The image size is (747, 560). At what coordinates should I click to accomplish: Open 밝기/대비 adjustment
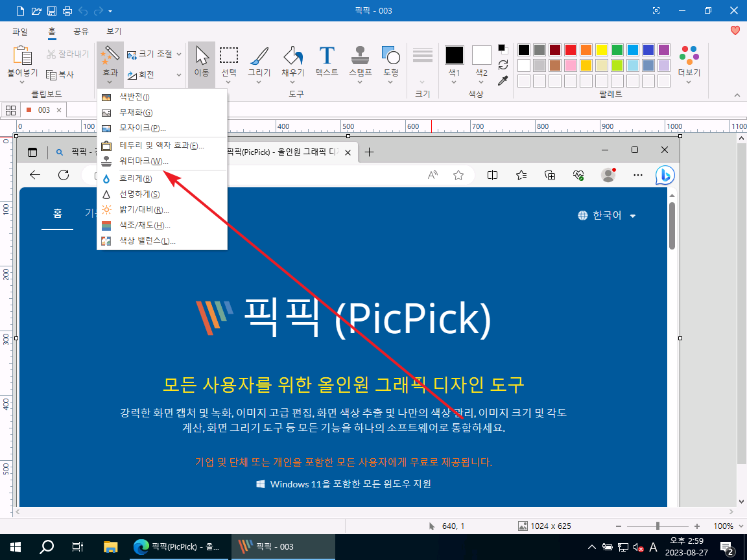(x=162, y=209)
